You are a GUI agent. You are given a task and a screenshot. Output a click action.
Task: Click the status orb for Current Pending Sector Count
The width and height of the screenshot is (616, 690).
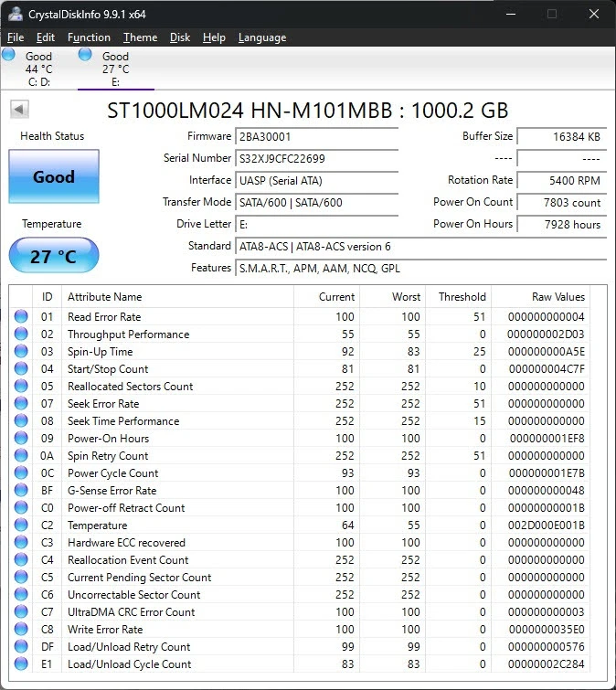tap(21, 577)
